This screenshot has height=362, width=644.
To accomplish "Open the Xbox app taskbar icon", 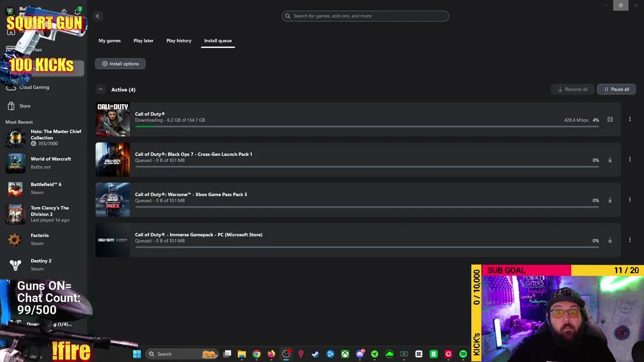I will click(345, 354).
